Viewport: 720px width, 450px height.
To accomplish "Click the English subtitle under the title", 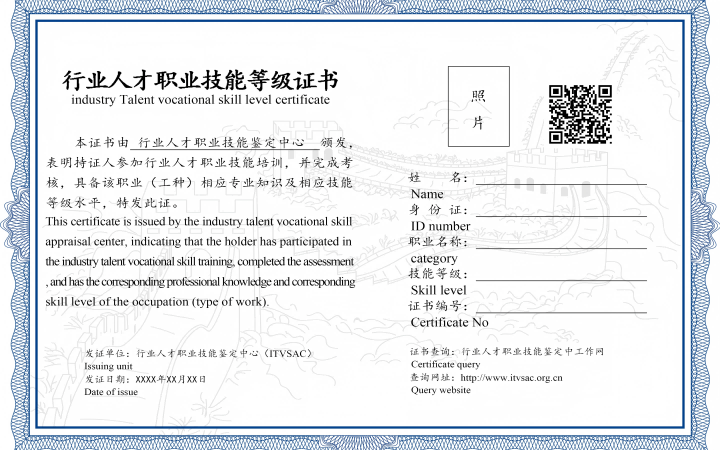I will [x=200, y=101].
